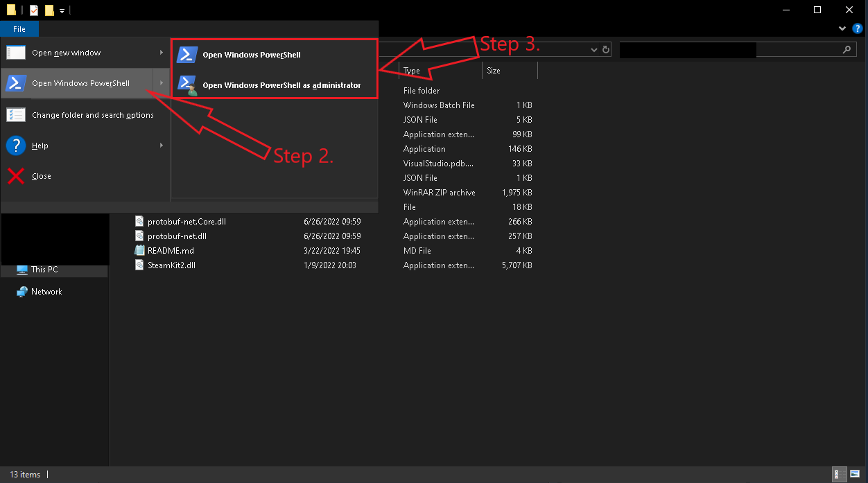Image resolution: width=868 pixels, height=483 pixels.
Task: Click the Network globe icon
Action: pos(22,292)
